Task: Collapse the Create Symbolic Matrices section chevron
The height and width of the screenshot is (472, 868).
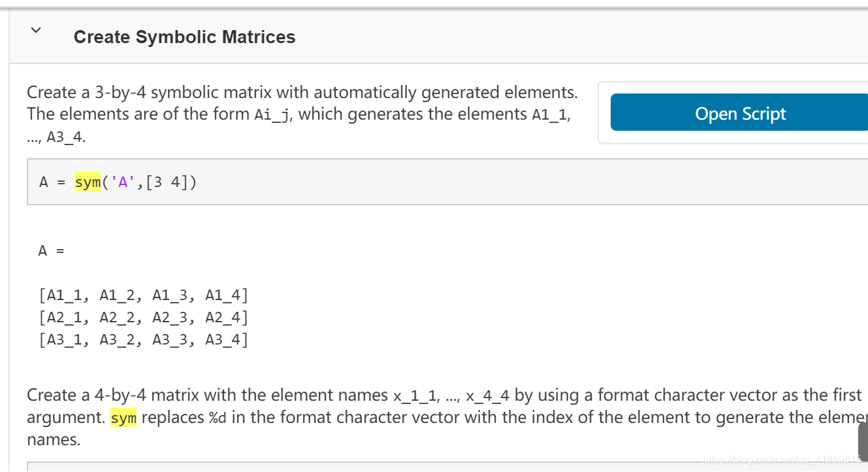Action: (35, 30)
